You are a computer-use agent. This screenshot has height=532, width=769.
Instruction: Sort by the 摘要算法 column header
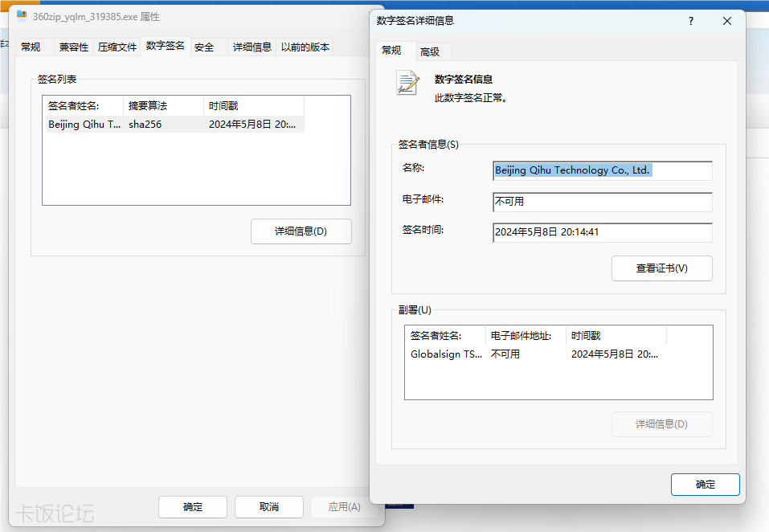tap(163, 106)
